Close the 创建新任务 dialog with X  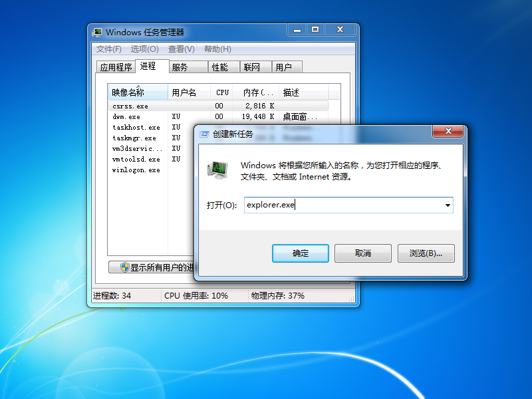point(448,131)
